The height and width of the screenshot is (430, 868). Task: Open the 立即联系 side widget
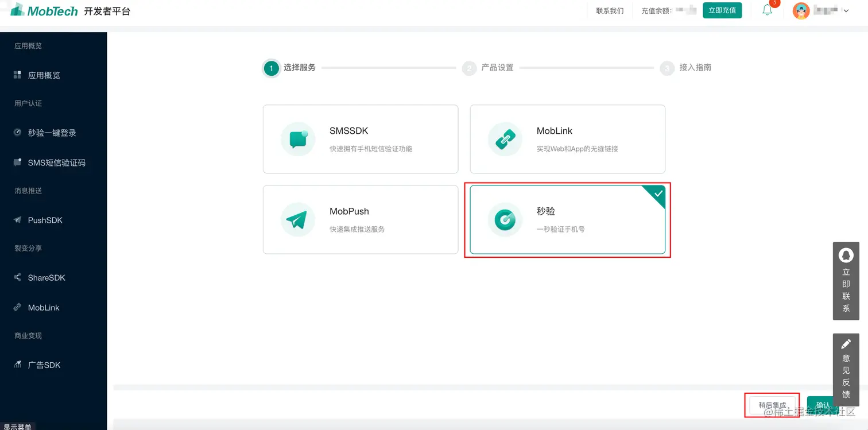tap(846, 281)
